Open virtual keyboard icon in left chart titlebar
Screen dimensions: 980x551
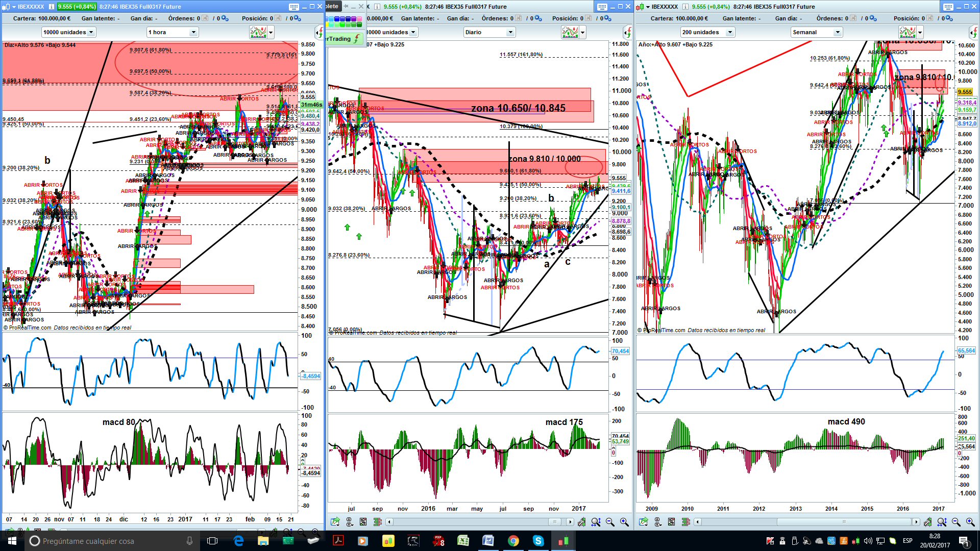294,7
